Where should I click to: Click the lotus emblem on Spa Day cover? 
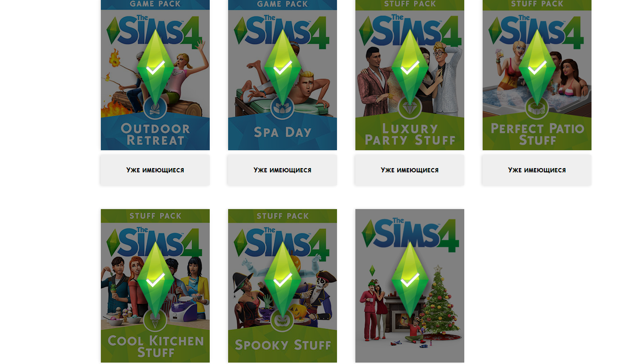[282, 109]
